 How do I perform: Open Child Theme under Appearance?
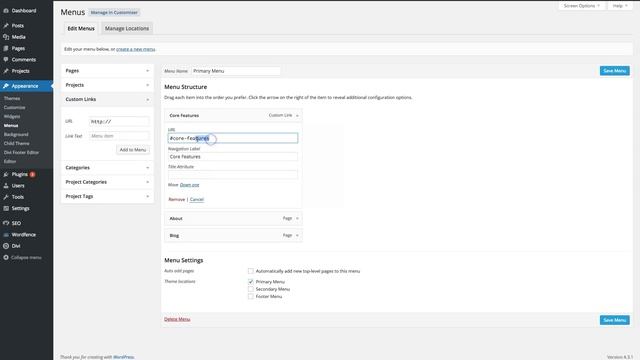[x=16, y=143]
